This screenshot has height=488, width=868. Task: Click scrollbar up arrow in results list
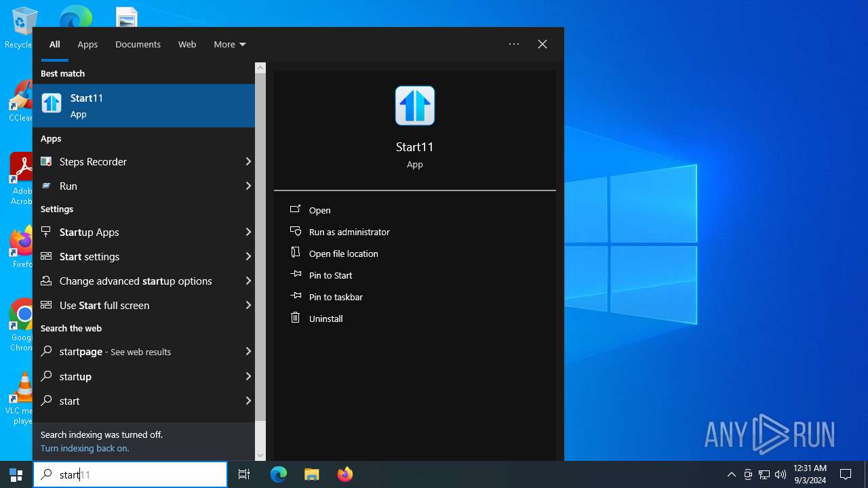260,68
